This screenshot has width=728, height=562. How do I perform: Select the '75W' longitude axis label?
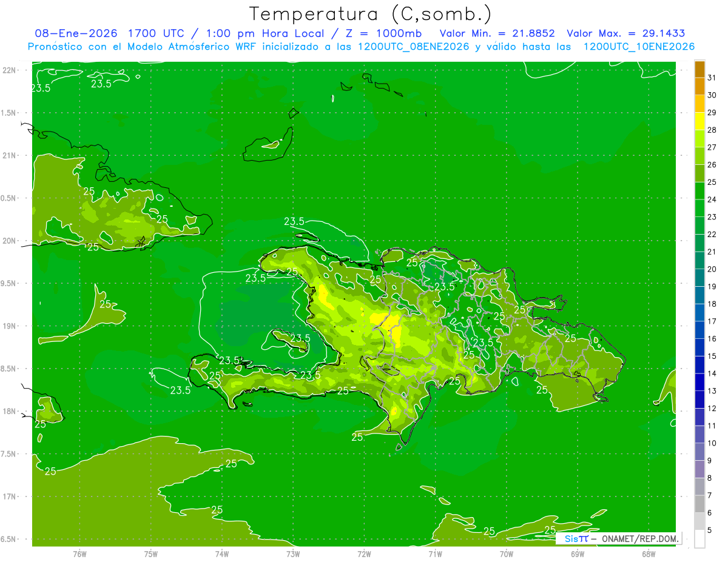click(x=151, y=554)
